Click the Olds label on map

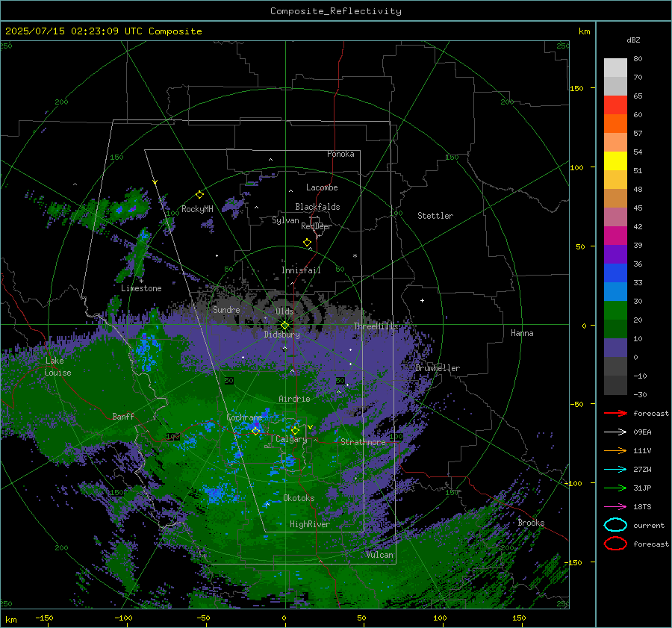[284, 311]
